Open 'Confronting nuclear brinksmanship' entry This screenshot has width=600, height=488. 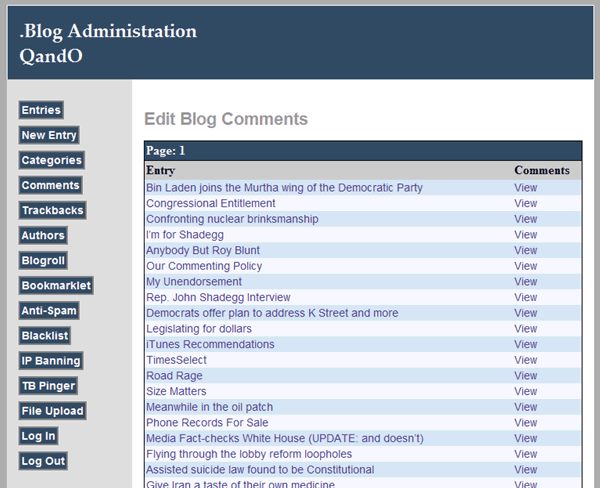point(232,219)
